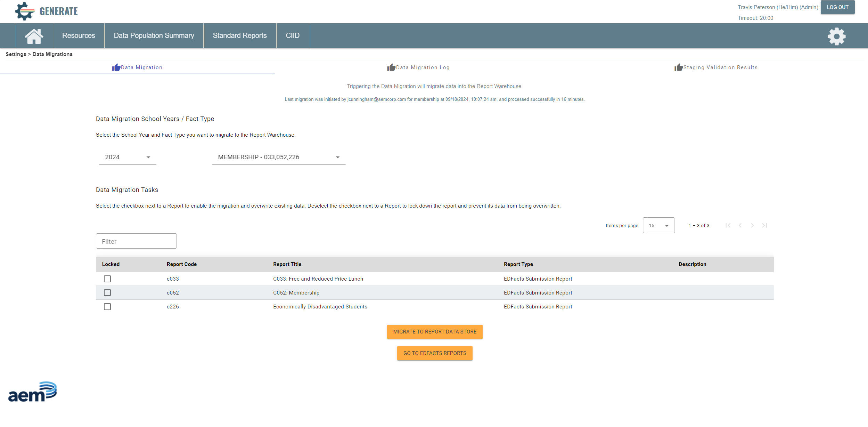Click the Home house icon
The image size is (868, 427).
[34, 36]
